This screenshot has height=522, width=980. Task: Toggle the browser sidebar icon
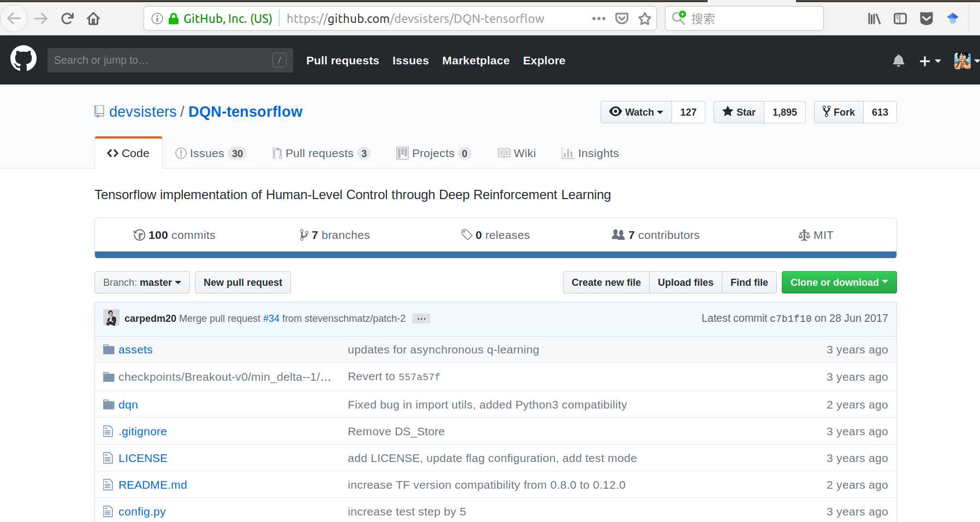900,19
